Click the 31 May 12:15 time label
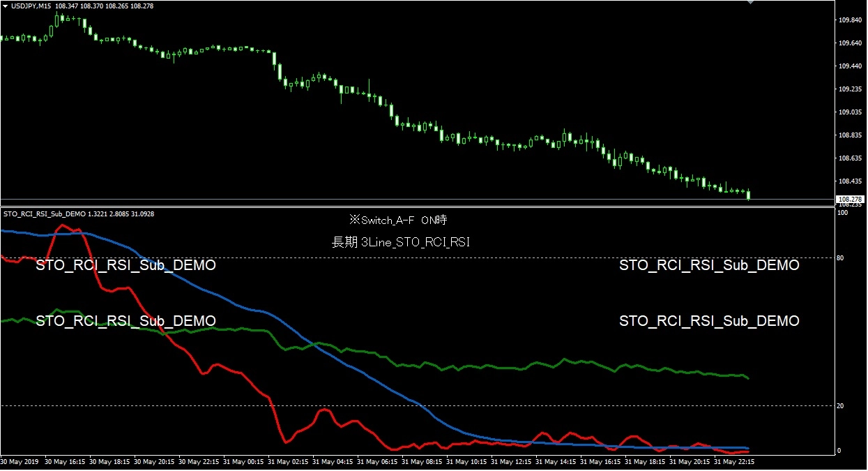 point(512,462)
